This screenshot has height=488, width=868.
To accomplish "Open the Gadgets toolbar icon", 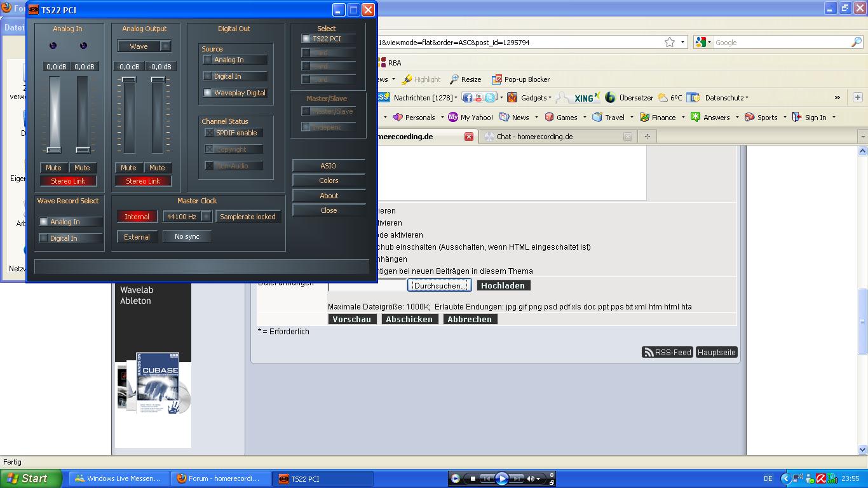I will pos(512,98).
